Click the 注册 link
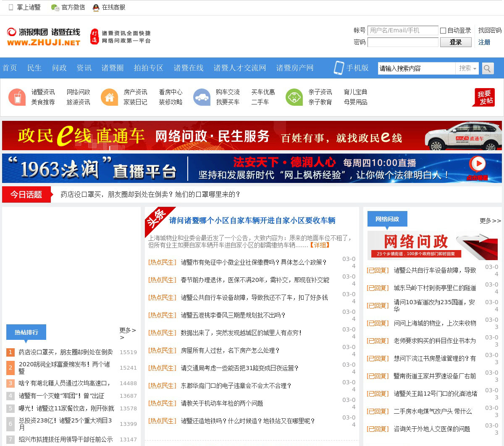The width and height of the screenshot is (504, 446). click(484, 42)
